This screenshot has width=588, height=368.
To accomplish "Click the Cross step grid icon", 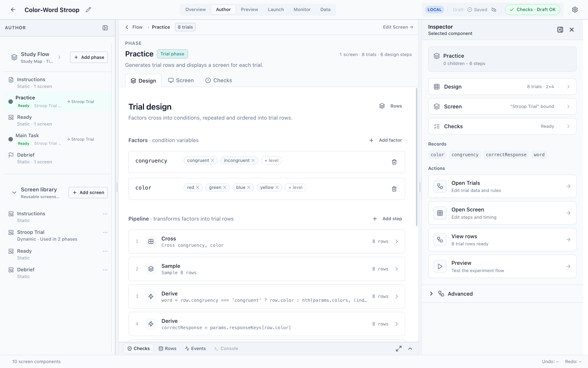I will (151, 241).
